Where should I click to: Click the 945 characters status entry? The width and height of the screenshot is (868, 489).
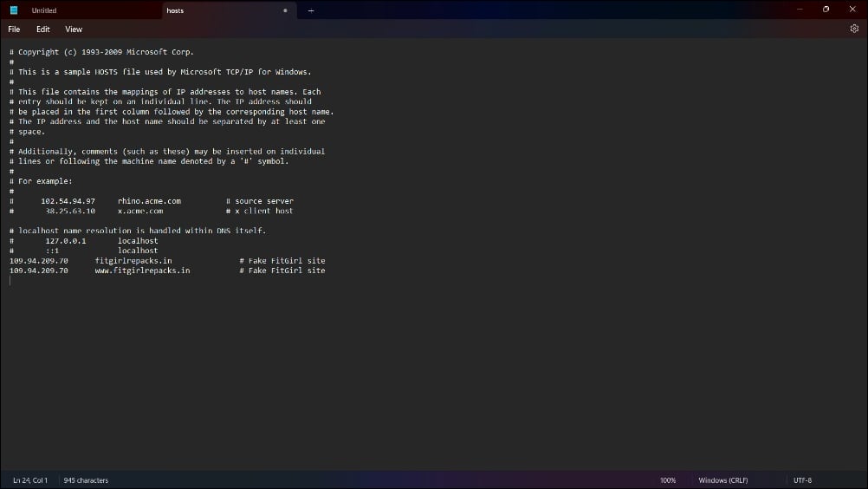[86, 480]
